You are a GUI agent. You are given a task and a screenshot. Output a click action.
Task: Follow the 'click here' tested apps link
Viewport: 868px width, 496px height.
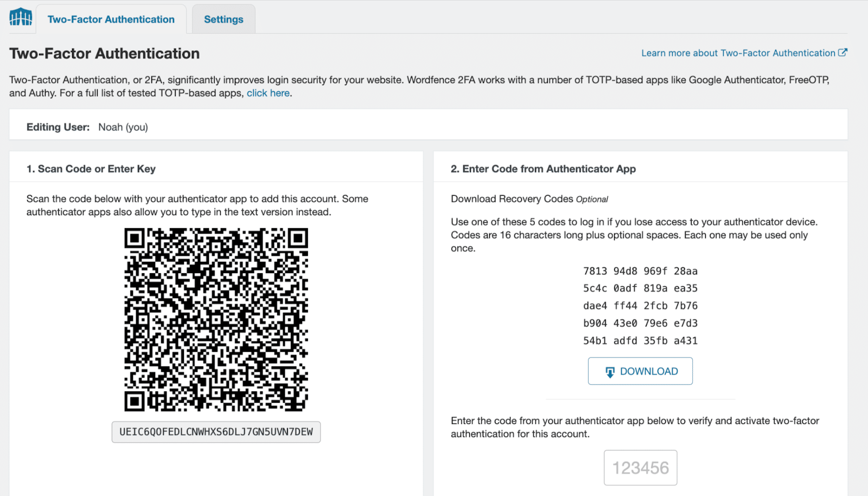click(268, 93)
